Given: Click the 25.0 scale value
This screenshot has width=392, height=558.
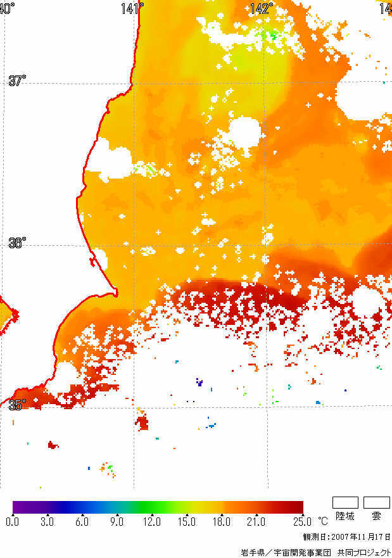Looking at the screenshot, I should tap(302, 522).
